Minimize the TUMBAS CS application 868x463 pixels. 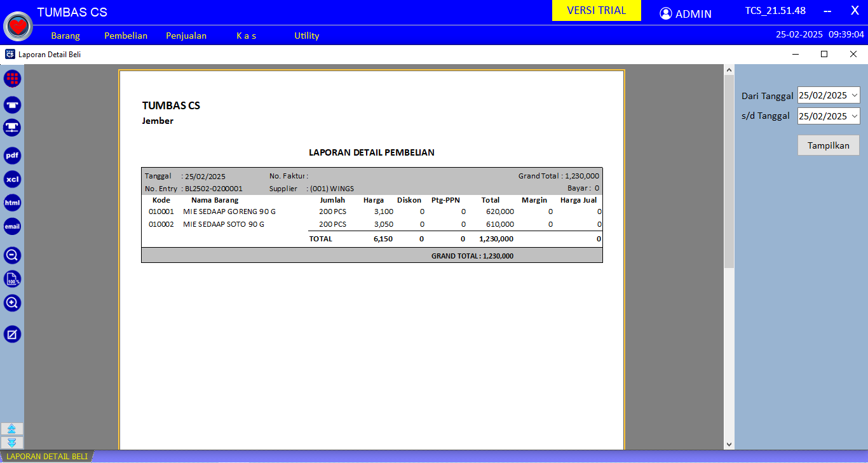coord(827,11)
